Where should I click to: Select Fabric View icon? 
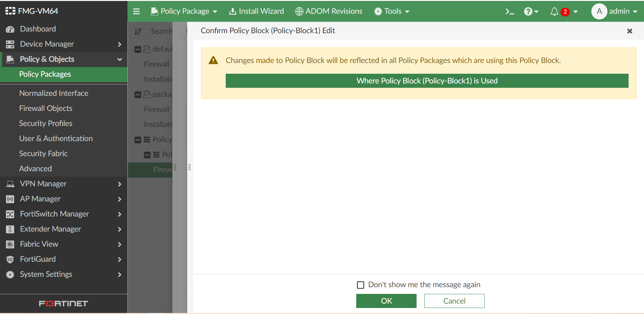tap(10, 244)
